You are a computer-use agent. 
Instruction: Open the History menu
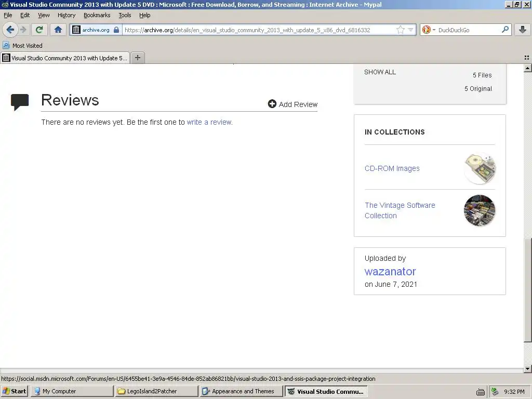click(x=66, y=15)
